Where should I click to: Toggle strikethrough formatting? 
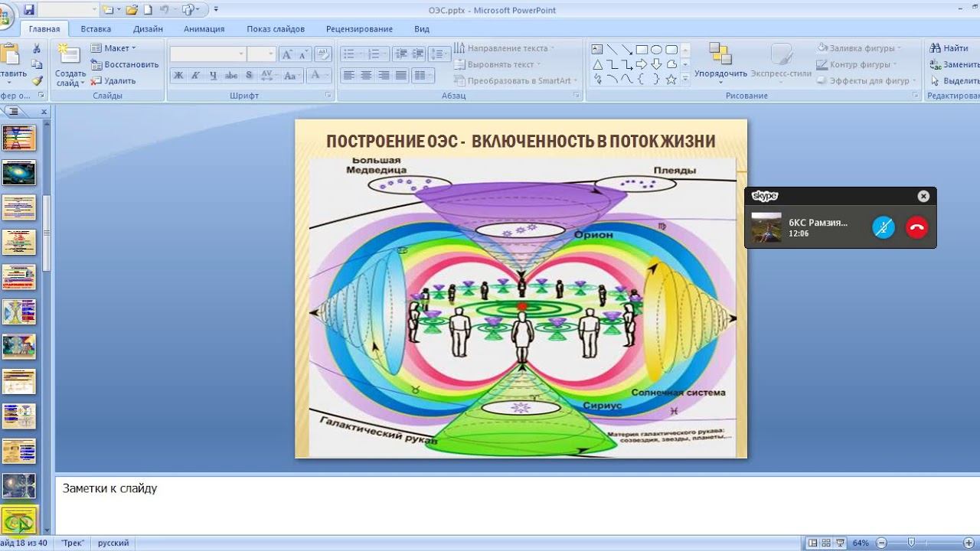click(231, 75)
